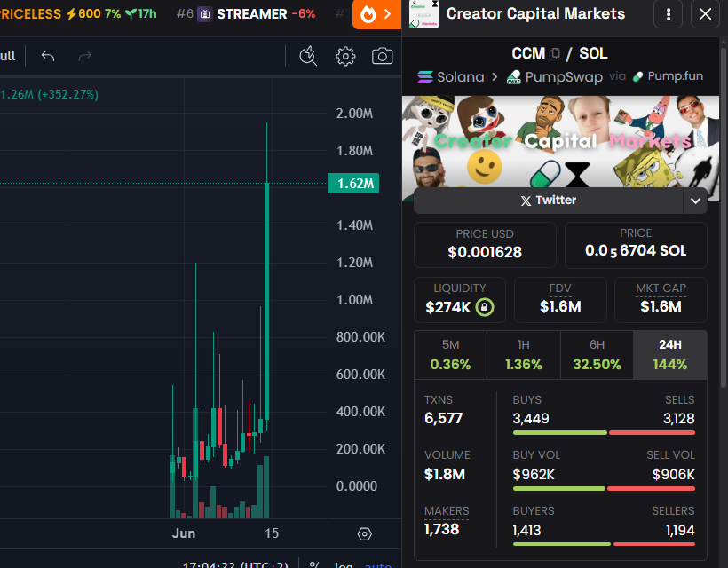
Task: Click the PumpSwap DEX link
Action: [x=554, y=76]
